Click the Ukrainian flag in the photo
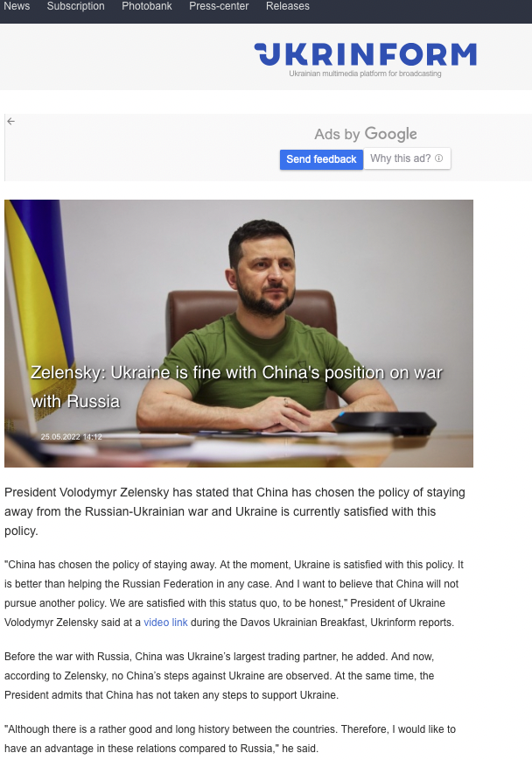This screenshot has width=532, height=760. tap(39, 300)
